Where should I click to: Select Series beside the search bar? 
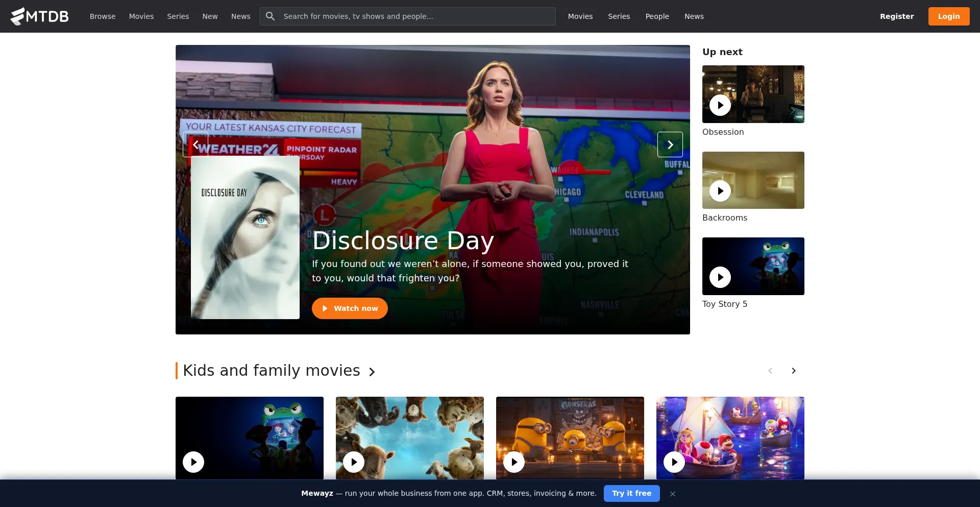pyautogui.click(x=619, y=16)
